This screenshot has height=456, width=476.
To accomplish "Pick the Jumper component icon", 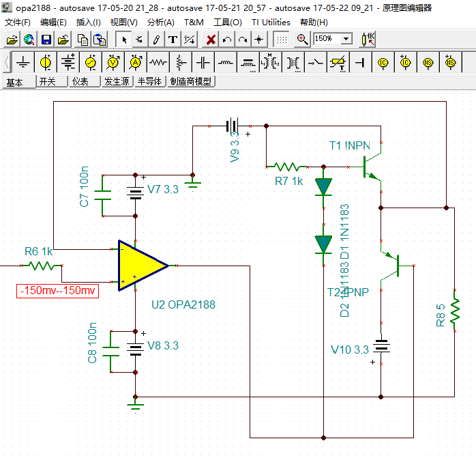I will [360, 63].
